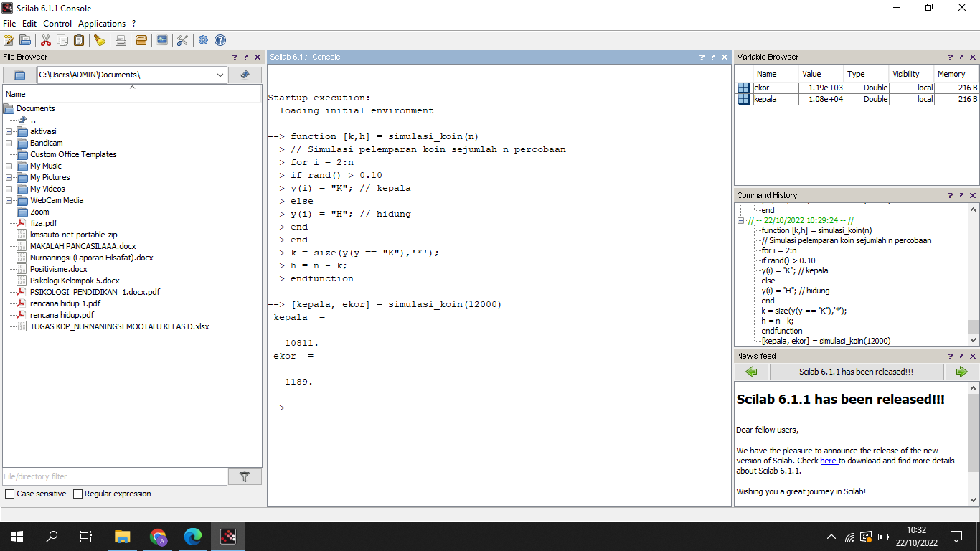The image size is (980, 551).
Task: Click the Name column header in File Browser
Action: point(132,93)
